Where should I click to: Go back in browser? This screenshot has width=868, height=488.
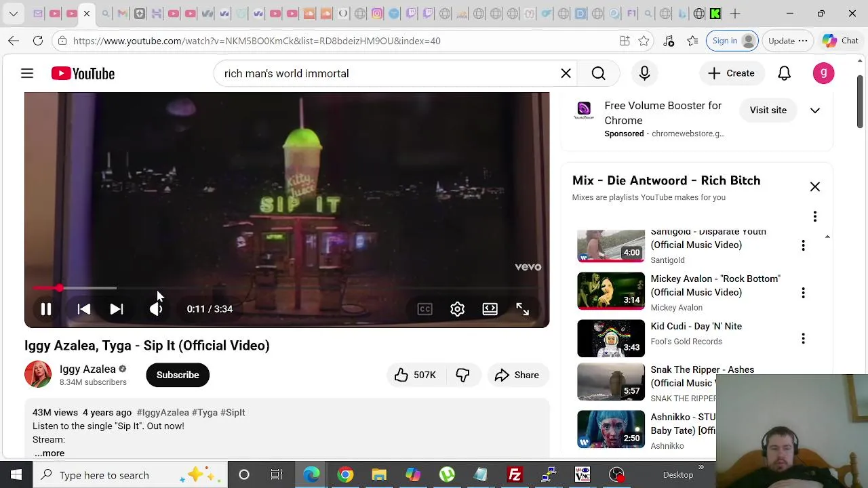pyautogui.click(x=14, y=41)
